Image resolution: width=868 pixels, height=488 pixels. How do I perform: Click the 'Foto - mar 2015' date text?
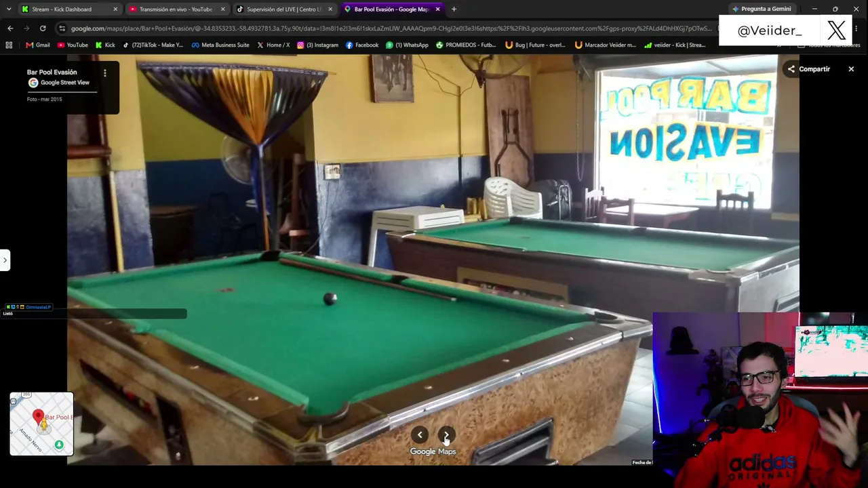[x=44, y=100]
